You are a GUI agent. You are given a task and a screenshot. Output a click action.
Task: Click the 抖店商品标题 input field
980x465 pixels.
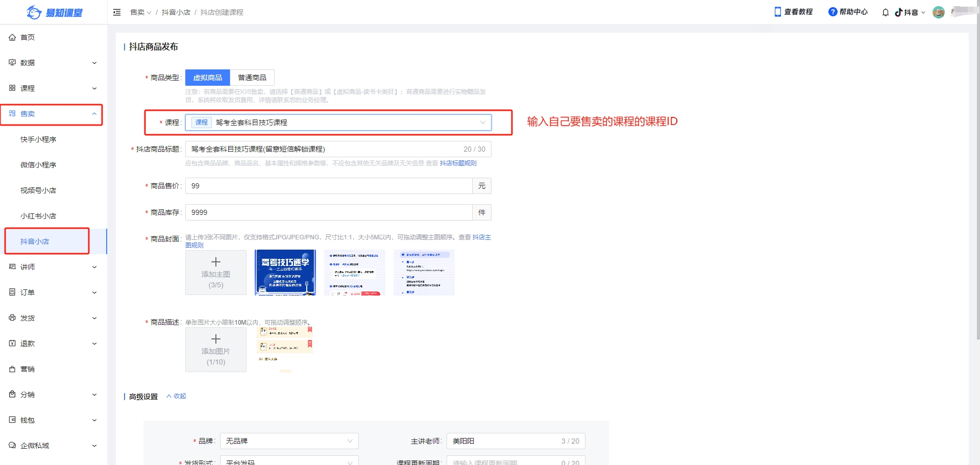[338, 149]
